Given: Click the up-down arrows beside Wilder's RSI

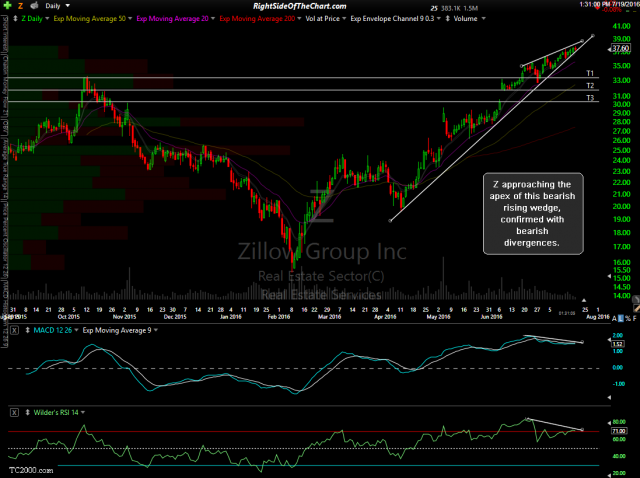Looking at the screenshot, I should coord(27,413).
